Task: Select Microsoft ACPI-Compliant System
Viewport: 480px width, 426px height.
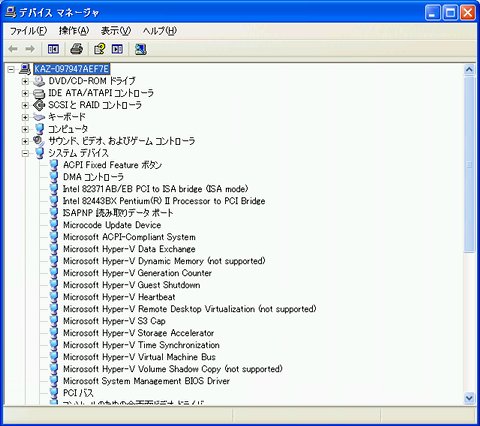Action: tap(129, 237)
